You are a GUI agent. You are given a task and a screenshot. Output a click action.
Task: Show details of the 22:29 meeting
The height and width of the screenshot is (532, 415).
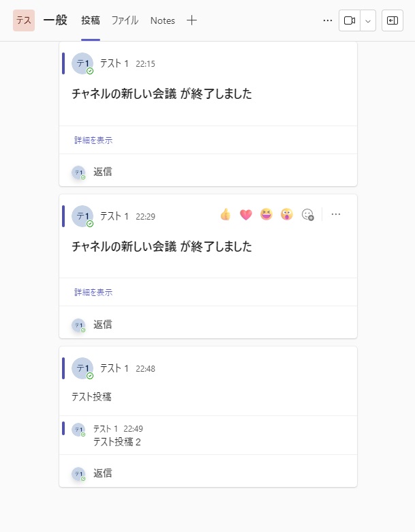[93, 292]
